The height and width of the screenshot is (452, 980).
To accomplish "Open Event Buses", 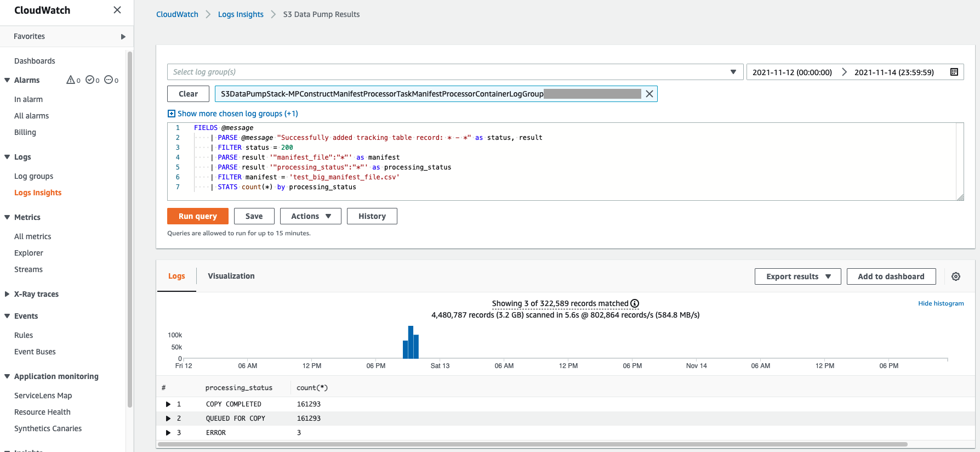I will [x=35, y=352].
